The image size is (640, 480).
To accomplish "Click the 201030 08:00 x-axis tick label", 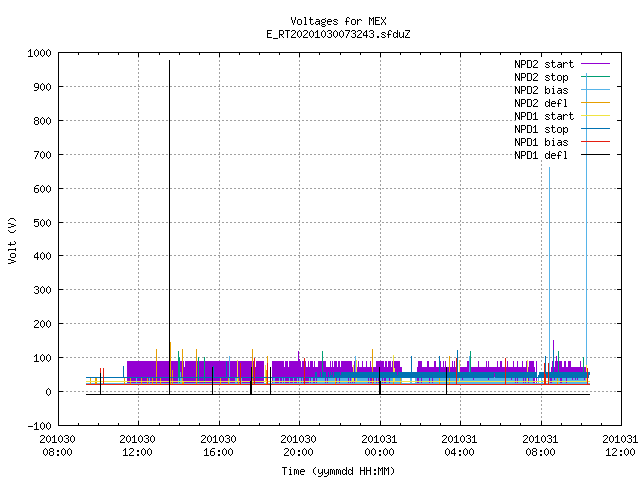I will (58, 445).
